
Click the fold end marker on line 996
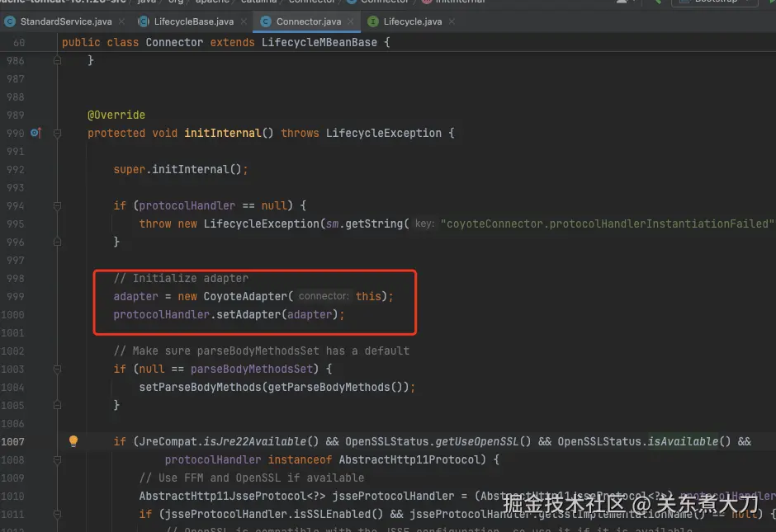tap(58, 242)
